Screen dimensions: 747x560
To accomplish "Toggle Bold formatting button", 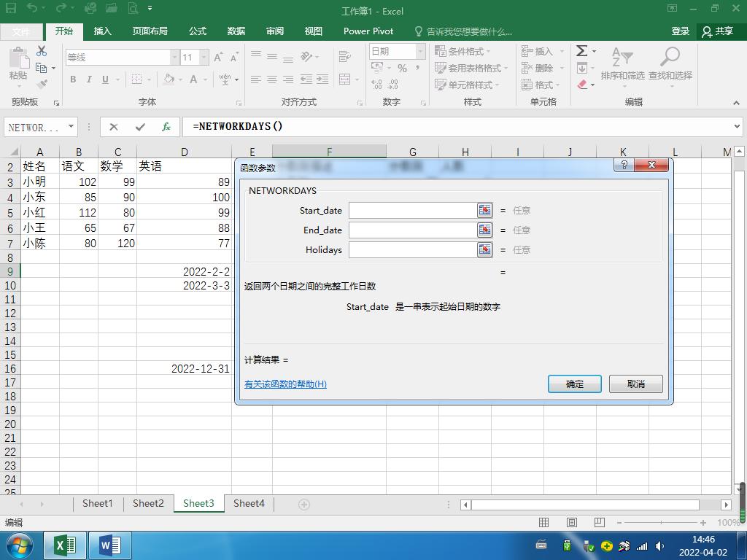I will pos(73,79).
